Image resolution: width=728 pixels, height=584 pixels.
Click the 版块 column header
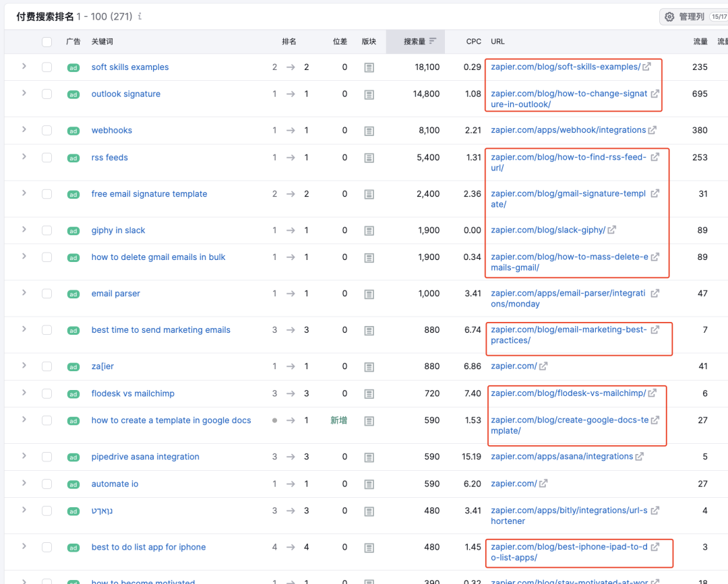point(369,41)
